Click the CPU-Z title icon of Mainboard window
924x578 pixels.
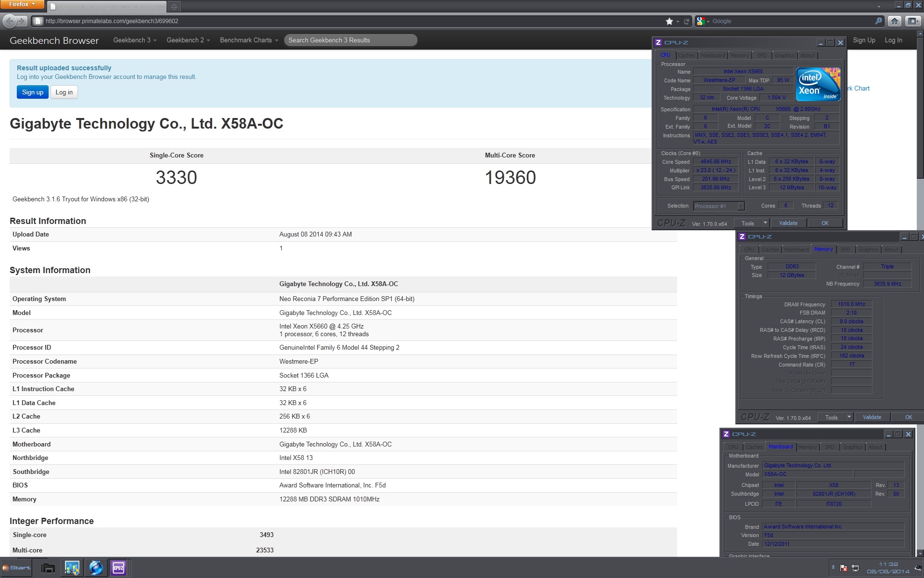726,434
